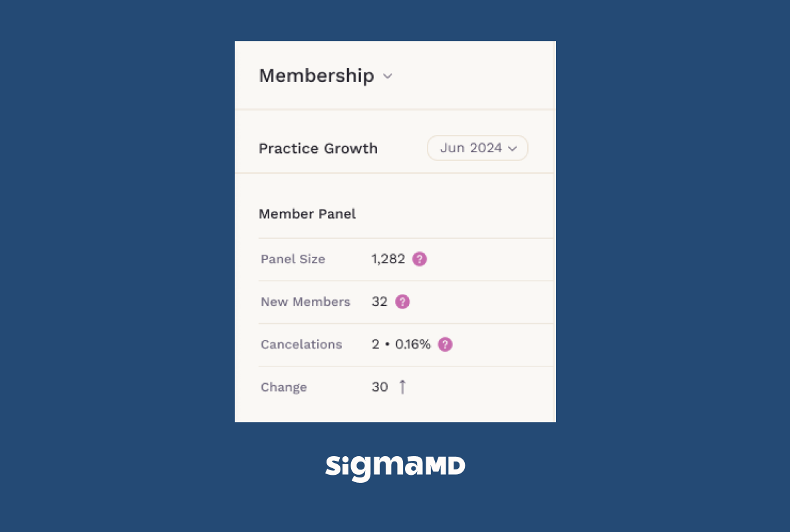This screenshot has width=790, height=532.
Task: Click the cancelation count 2
Action: (375, 344)
